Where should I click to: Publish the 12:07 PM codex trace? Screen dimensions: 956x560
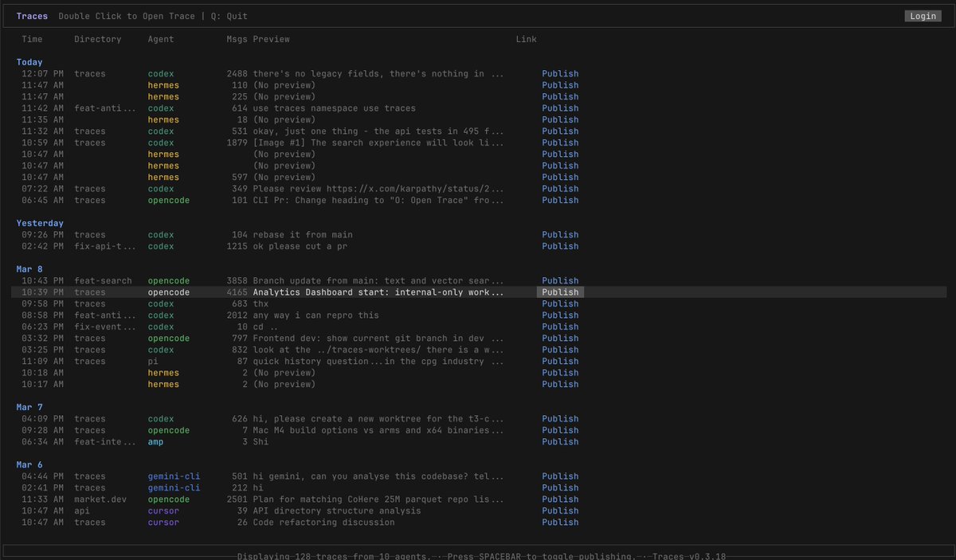560,74
